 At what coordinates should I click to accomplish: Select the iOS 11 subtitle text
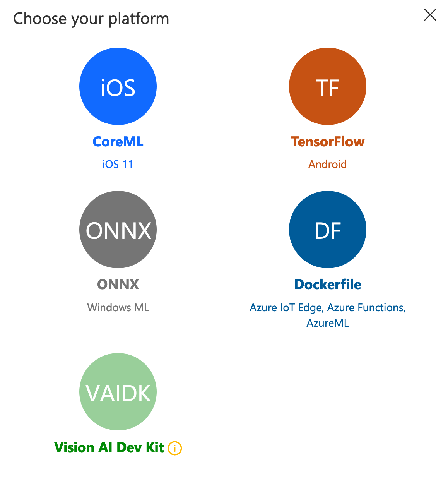coord(118,164)
